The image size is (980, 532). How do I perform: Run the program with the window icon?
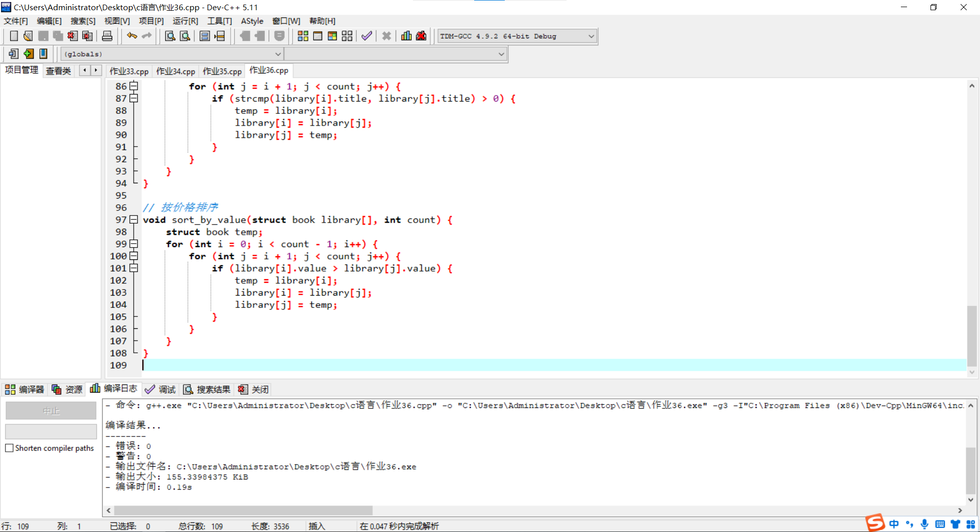(x=317, y=36)
